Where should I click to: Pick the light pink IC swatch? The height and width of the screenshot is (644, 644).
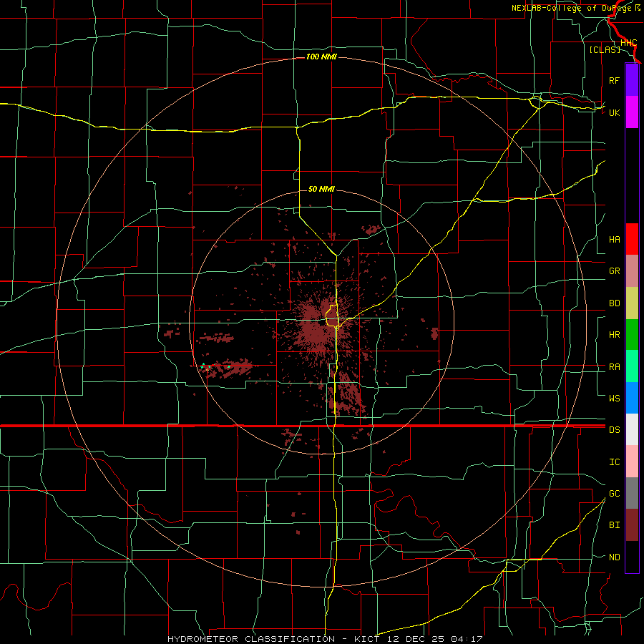tap(632, 462)
